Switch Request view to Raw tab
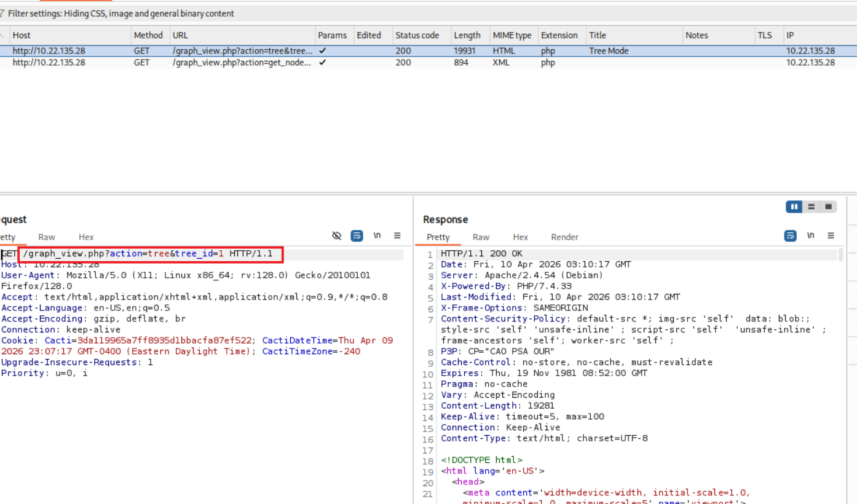This screenshot has height=504, width=857. coord(47,237)
